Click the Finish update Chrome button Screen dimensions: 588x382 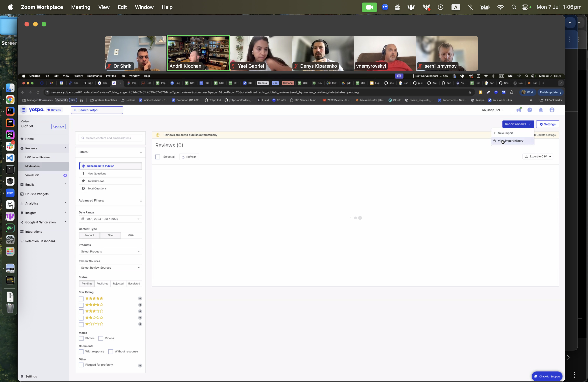tap(550, 92)
